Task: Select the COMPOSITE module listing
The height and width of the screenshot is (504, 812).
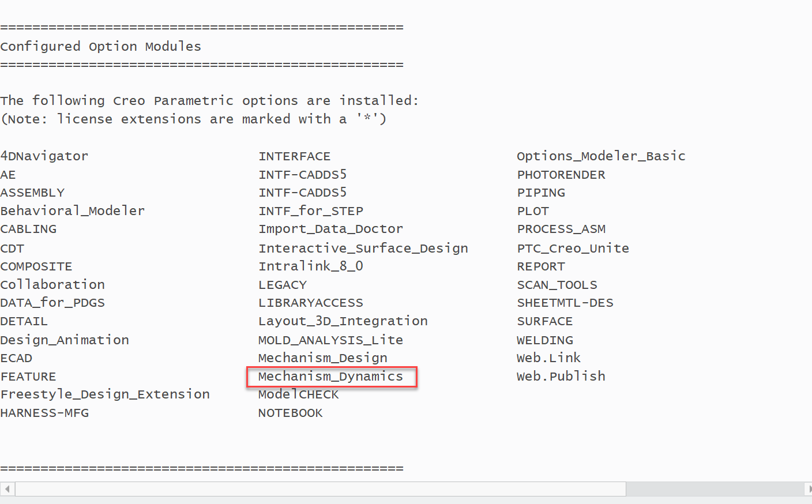Action: pyautogui.click(x=36, y=266)
